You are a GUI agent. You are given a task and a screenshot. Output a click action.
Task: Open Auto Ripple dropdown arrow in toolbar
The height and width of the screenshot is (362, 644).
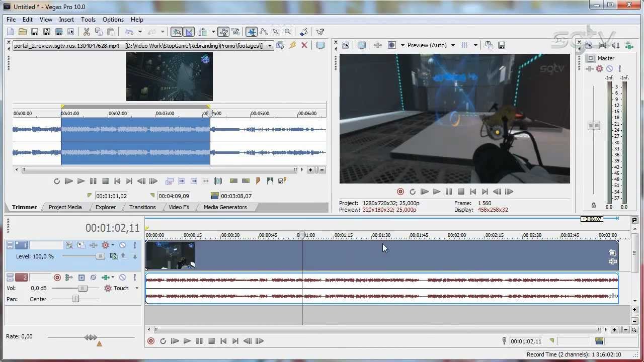coord(213,32)
